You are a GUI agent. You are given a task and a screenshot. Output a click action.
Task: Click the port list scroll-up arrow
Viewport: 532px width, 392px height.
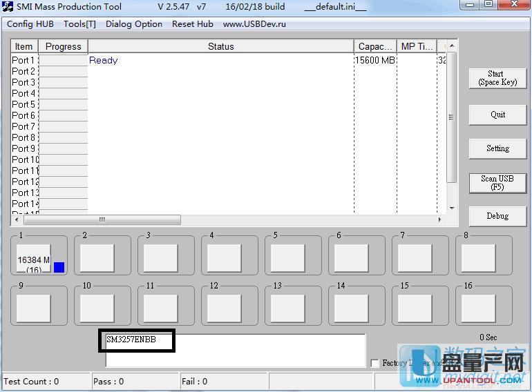(x=452, y=46)
